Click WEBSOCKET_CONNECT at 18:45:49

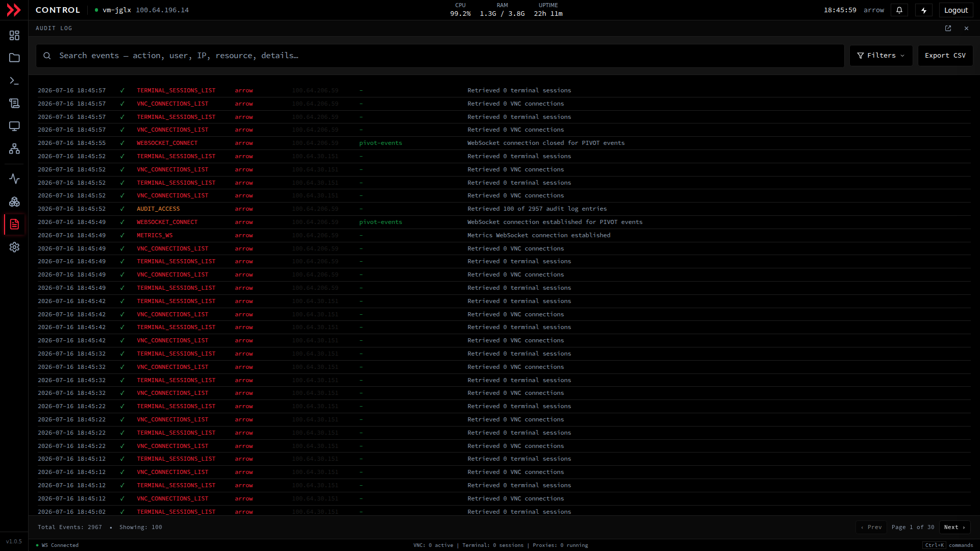167,222
